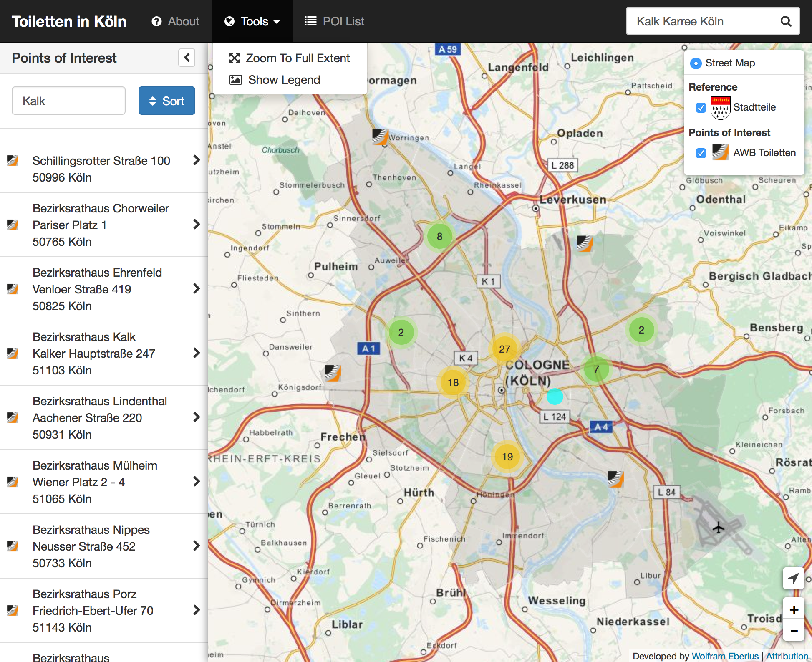
Task: Zoom out on the map
Action: [794, 631]
